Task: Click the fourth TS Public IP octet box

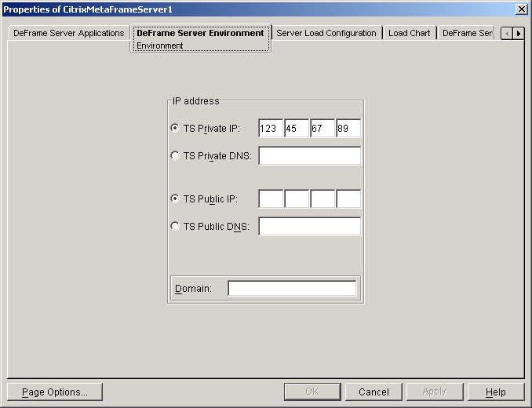Action: pyautogui.click(x=348, y=199)
